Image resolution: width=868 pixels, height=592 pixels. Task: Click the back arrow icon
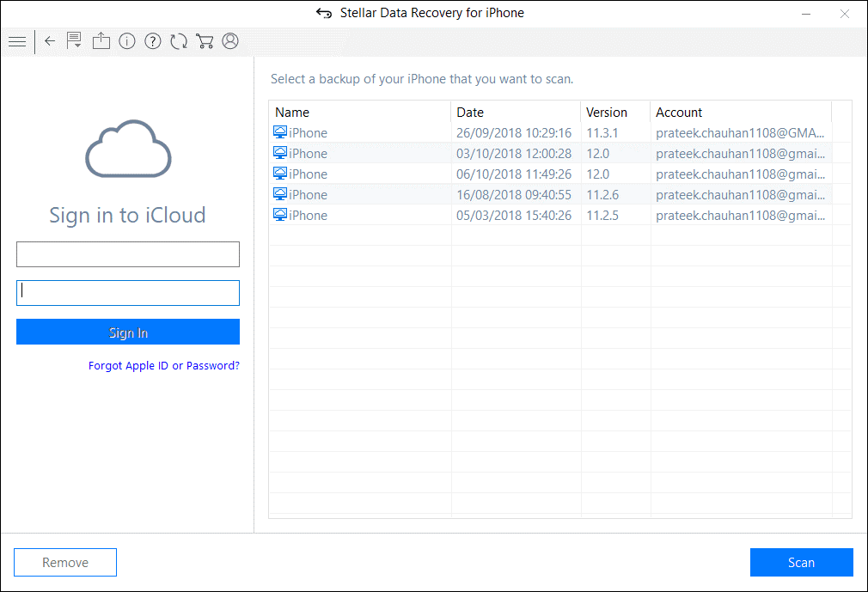[50, 41]
